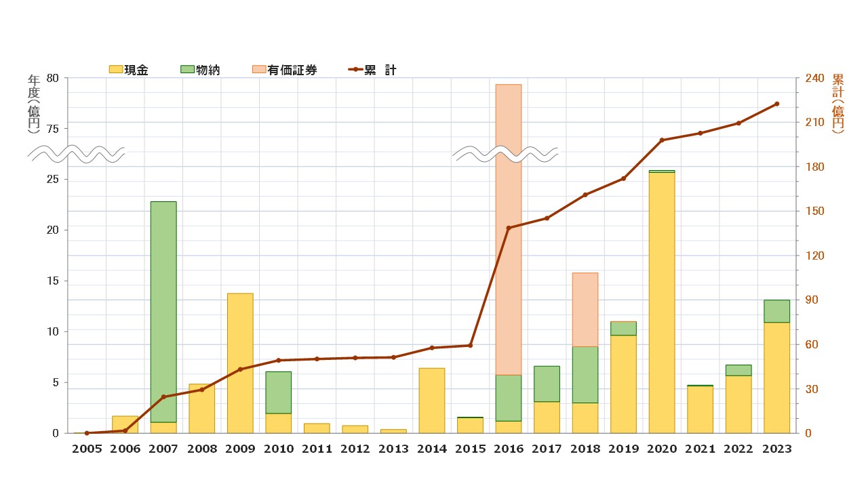The height and width of the screenshot is (488, 868).
Task: Click the 累計 line point for 2005
Action: (x=87, y=433)
